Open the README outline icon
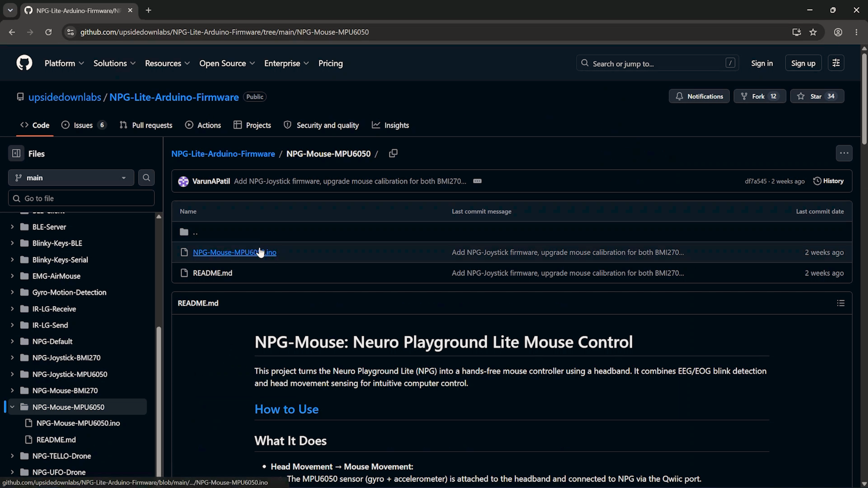Screen dimensions: 868x488 coord(841,303)
